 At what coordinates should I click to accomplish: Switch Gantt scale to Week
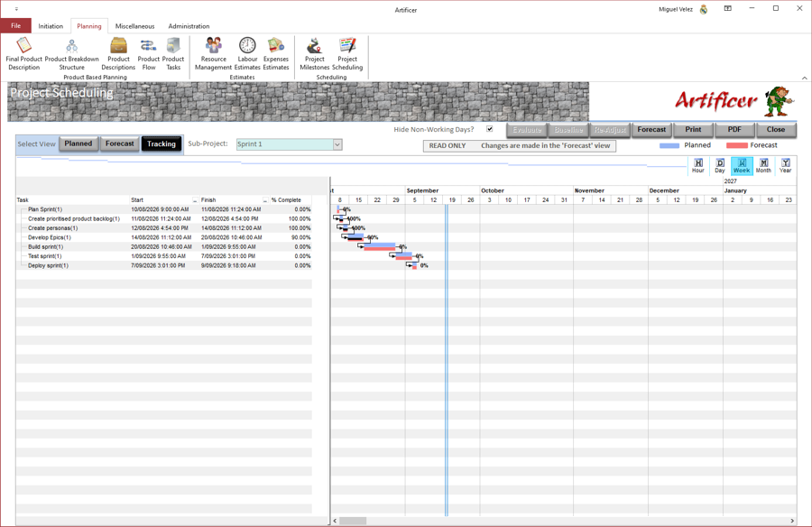[742, 166]
